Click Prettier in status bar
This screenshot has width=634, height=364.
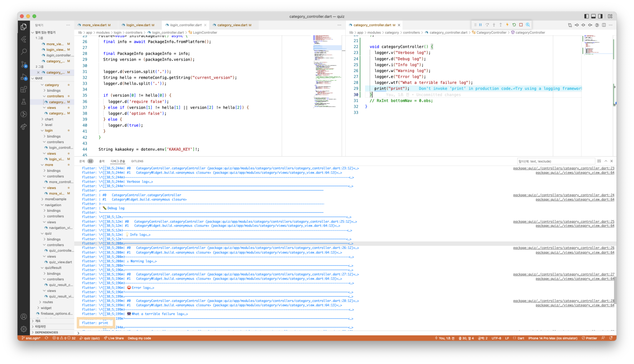(x=589, y=338)
